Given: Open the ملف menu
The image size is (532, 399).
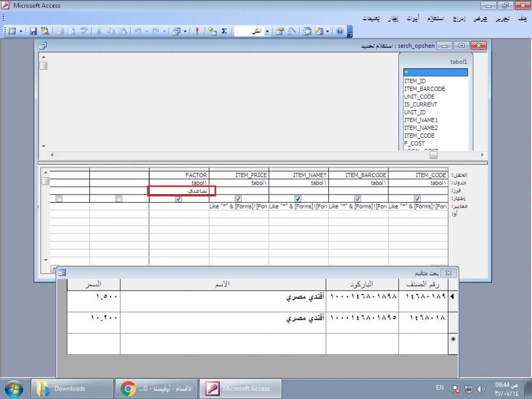Looking at the screenshot, I should pos(522,18).
